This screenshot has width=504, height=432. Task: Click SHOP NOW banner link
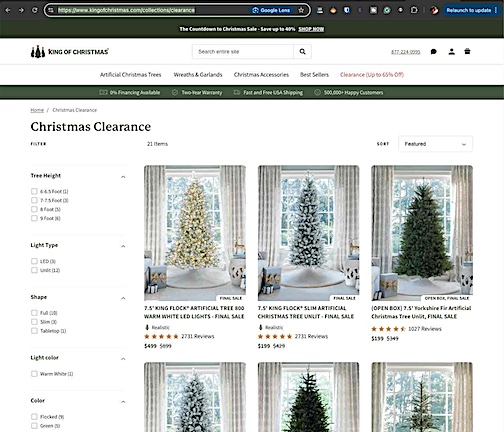point(311,29)
